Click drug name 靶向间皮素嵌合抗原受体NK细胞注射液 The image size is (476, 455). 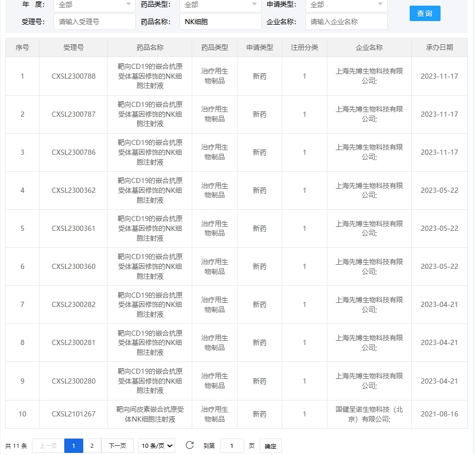150,414
